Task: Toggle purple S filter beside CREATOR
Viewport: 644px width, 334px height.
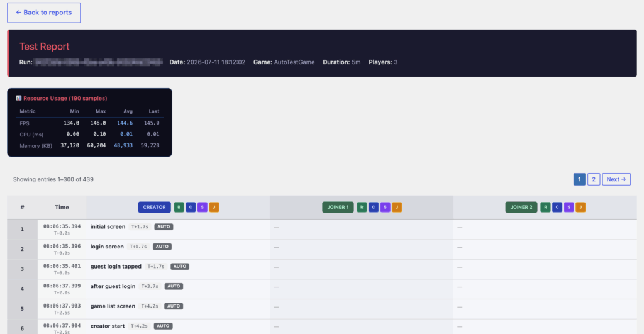Action: [203, 207]
